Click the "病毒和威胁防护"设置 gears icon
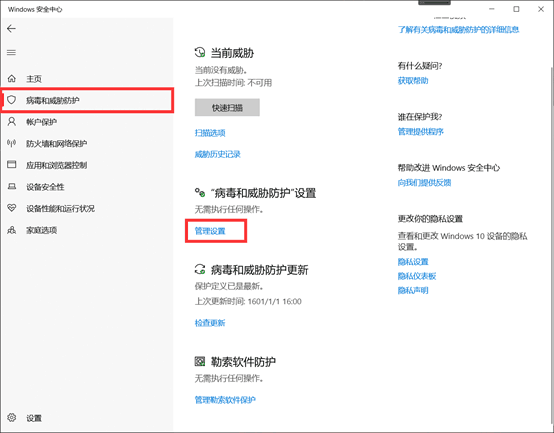The height and width of the screenshot is (433, 554). coord(200,192)
